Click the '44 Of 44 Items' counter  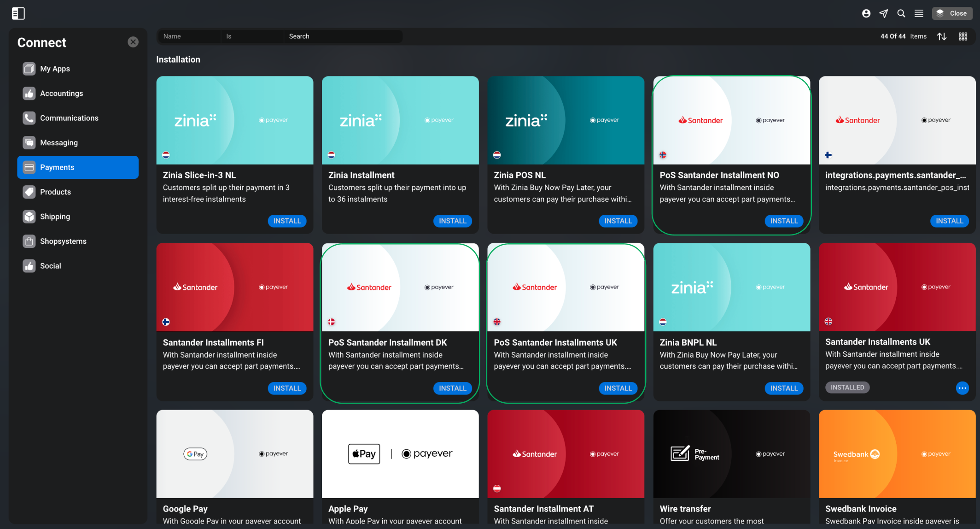coord(903,36)
